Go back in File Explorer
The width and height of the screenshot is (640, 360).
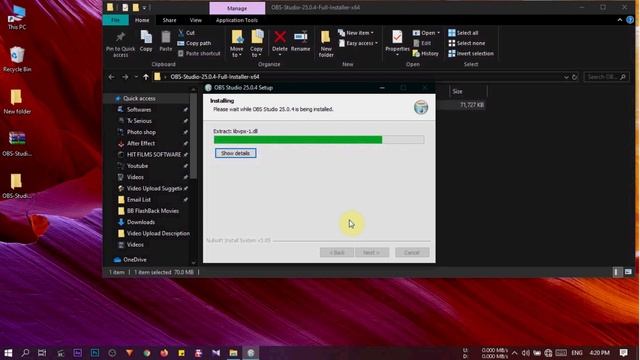pyautogui.click(x=111, y=77)
